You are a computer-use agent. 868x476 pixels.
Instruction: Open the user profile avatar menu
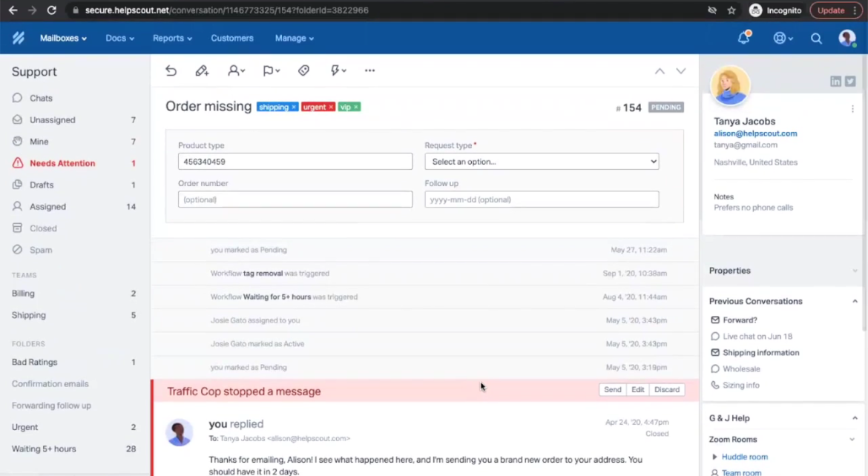coord(846,38)
